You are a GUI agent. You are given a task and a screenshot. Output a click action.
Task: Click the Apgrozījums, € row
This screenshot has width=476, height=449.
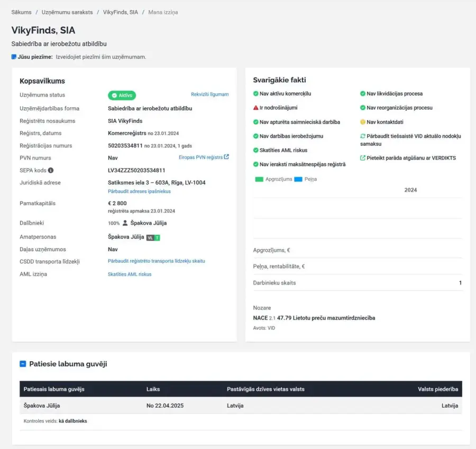358,250
